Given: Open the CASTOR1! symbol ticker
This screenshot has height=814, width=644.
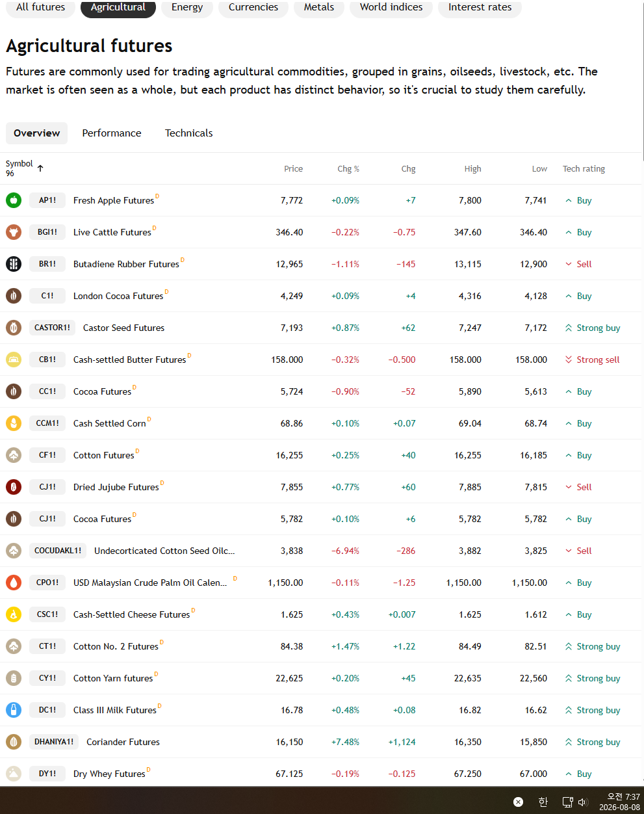Looking at the screenshot, I should (52, 328).
